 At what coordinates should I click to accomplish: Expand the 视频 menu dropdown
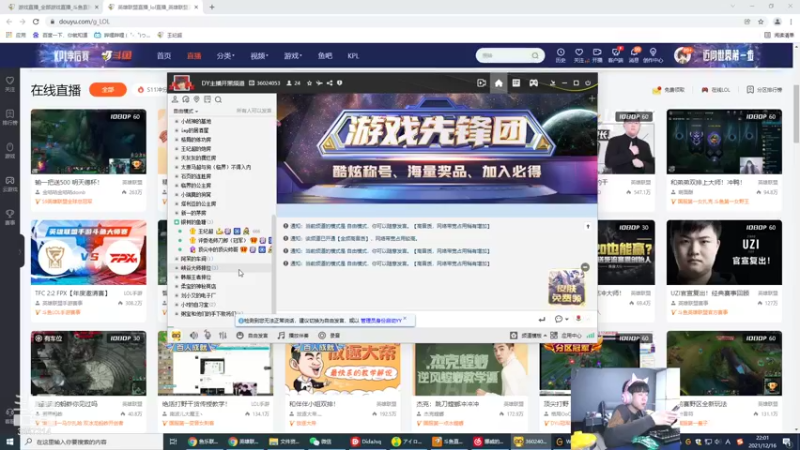pos(259,56)
